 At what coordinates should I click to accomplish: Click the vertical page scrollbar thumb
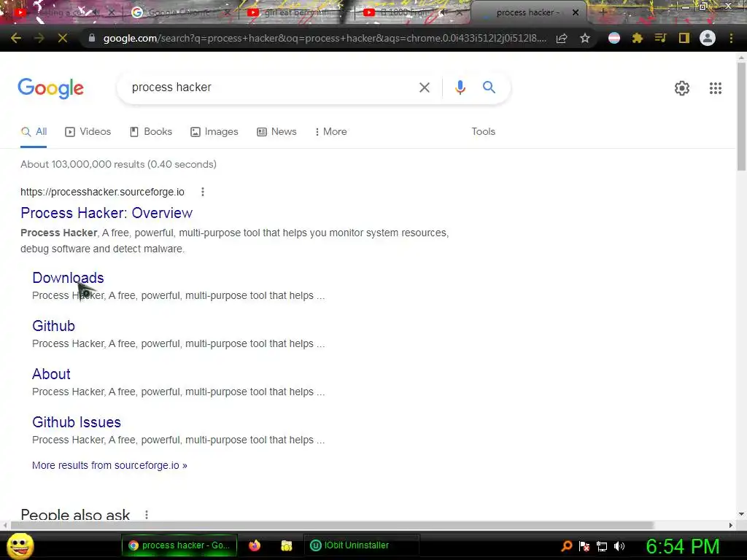pyautogui.click(x=741, y=116)
